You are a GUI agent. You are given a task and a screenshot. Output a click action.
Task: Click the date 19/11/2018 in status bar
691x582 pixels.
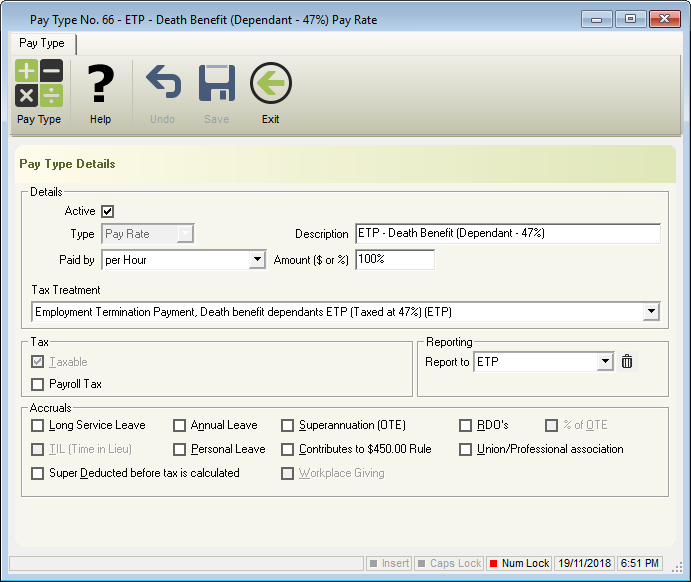(x=584, y=563)
